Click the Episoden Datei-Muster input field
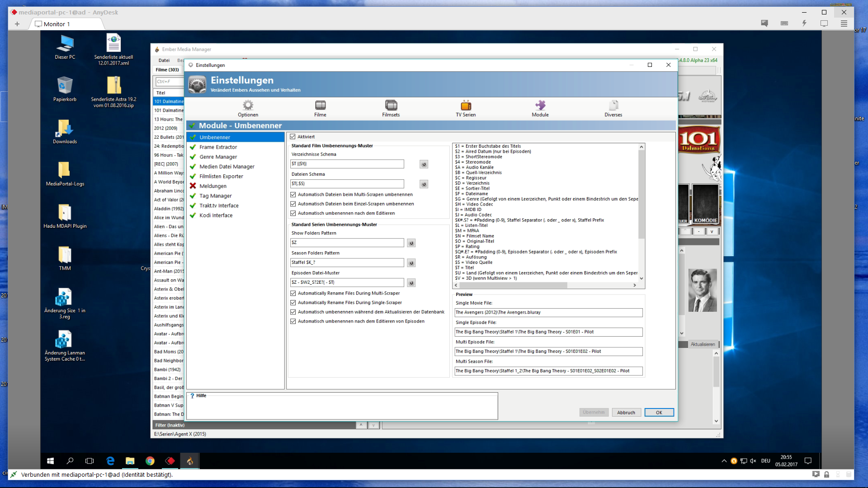The image size is (868, 488). pyautogui.click(x=347, y=283)
